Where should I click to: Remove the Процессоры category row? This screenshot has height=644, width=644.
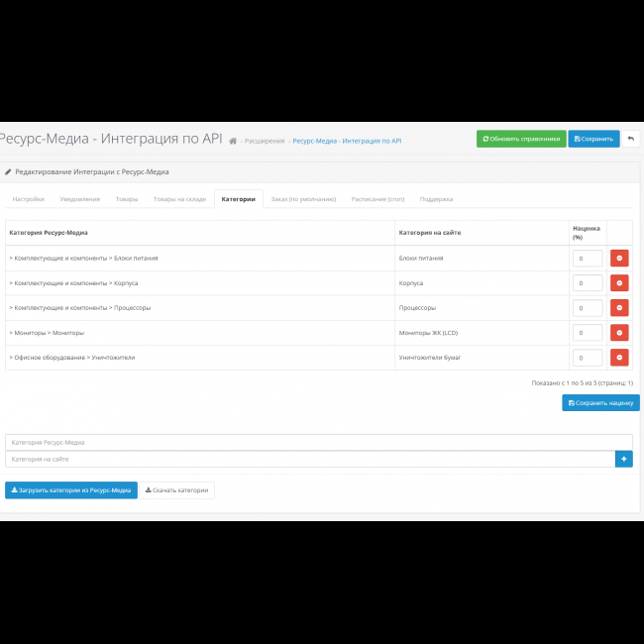(619, 308)
